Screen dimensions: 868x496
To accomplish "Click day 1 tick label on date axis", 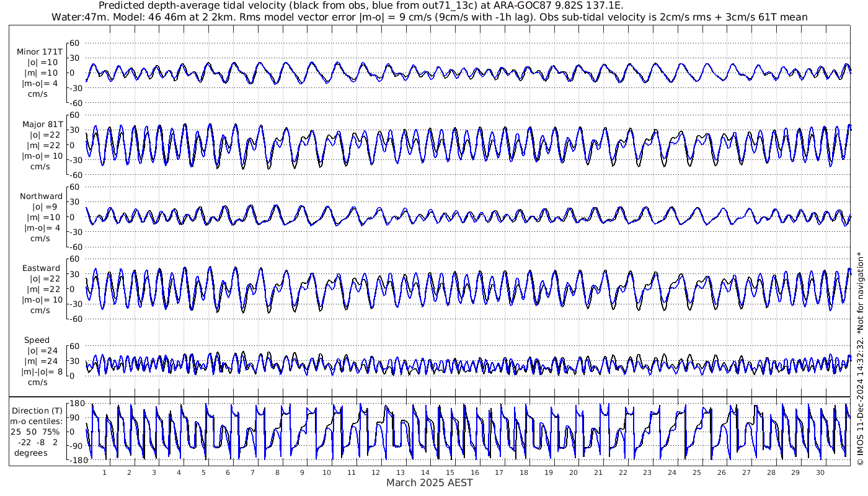I will [105, 472].
